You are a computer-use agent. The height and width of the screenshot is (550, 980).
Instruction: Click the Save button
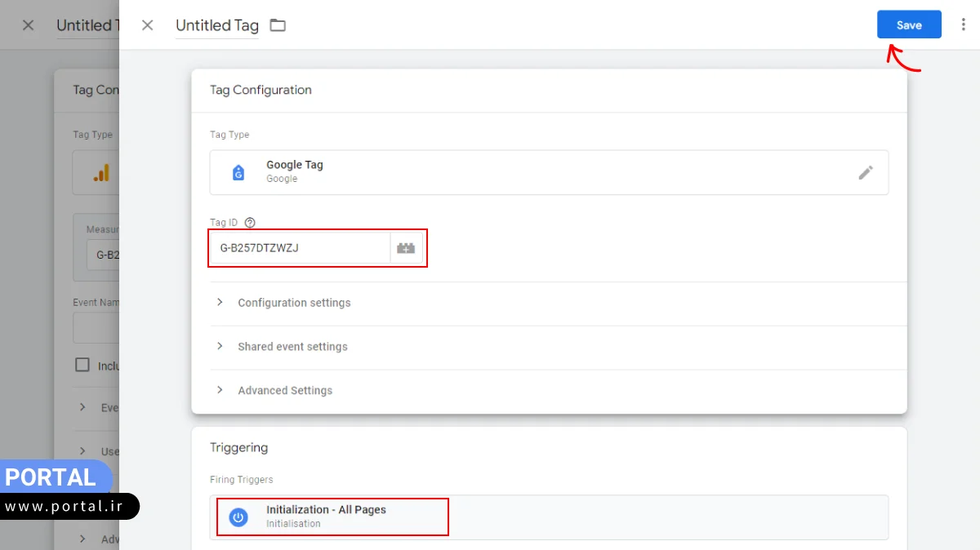(909, 24)
